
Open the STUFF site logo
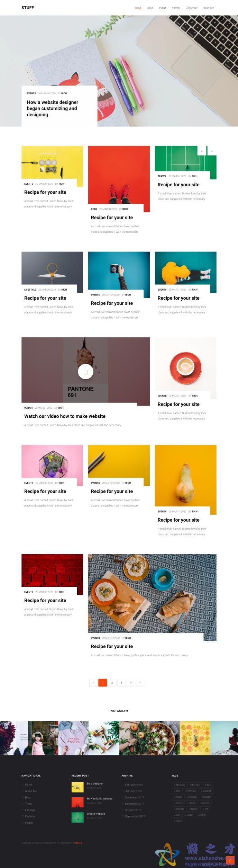tap(28, 8)
